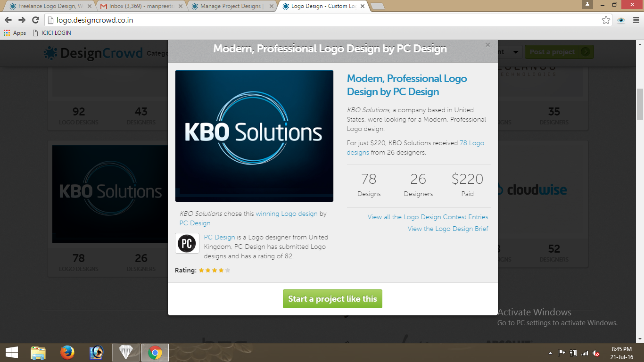Bookmark this page using the star icon

click(x=606, y=20)
